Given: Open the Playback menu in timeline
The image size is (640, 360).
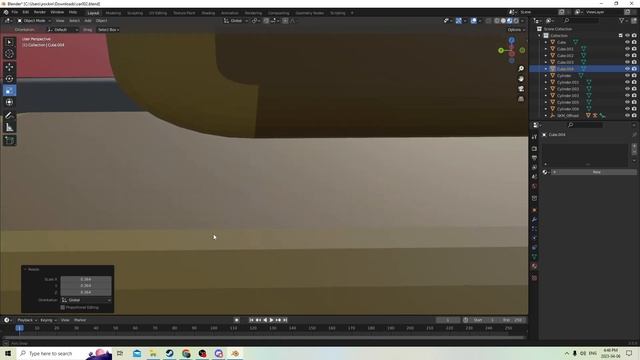Looking at the screenshot, I should tap(27, 320).
